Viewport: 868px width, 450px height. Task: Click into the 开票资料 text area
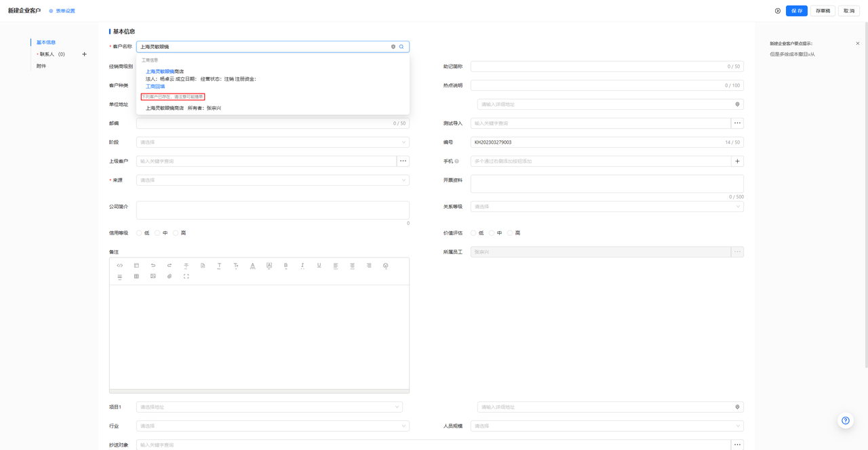click(607, 184)
